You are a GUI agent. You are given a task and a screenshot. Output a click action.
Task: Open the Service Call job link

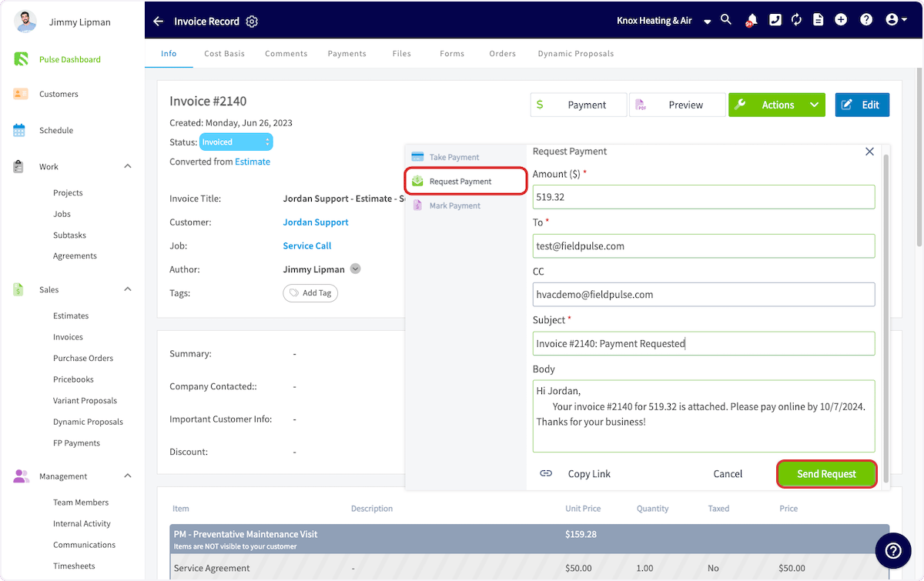[307, 245]
